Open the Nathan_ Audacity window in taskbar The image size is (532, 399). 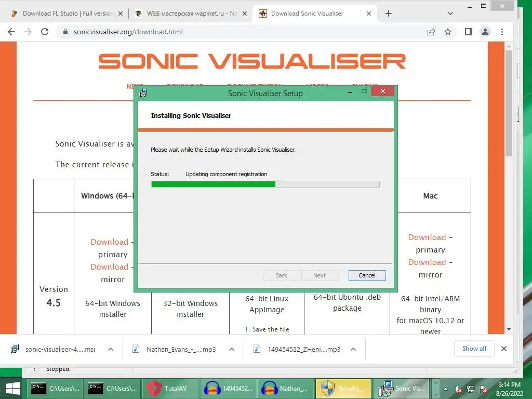tap(286, 389)
